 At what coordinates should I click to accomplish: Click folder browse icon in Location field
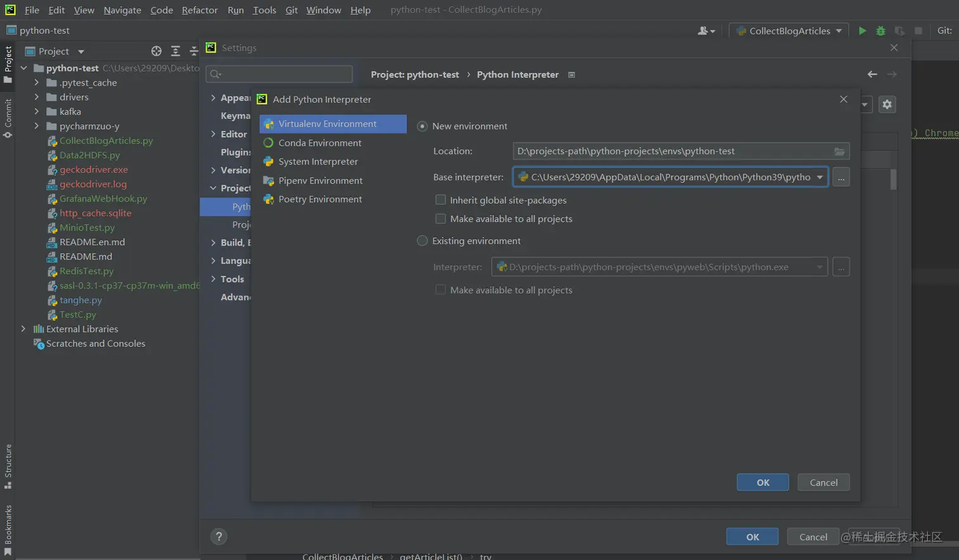click(839, 152)
